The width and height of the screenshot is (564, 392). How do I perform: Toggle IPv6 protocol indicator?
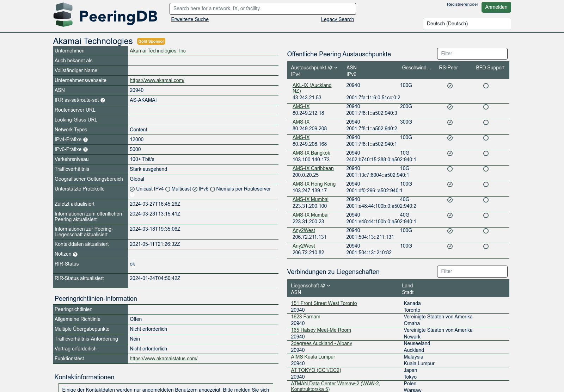coord(195,189)
